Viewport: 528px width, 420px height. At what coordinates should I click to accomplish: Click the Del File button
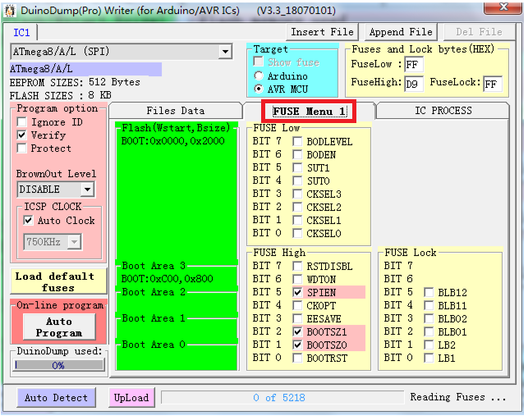pyautogui.click(x=480, y=32)
